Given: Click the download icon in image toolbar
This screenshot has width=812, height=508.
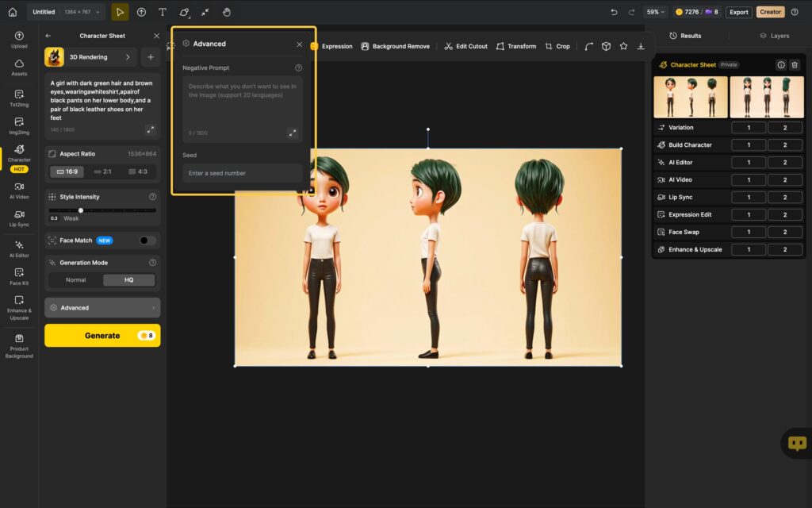Looking at the screenshot, I should point(641,46).
